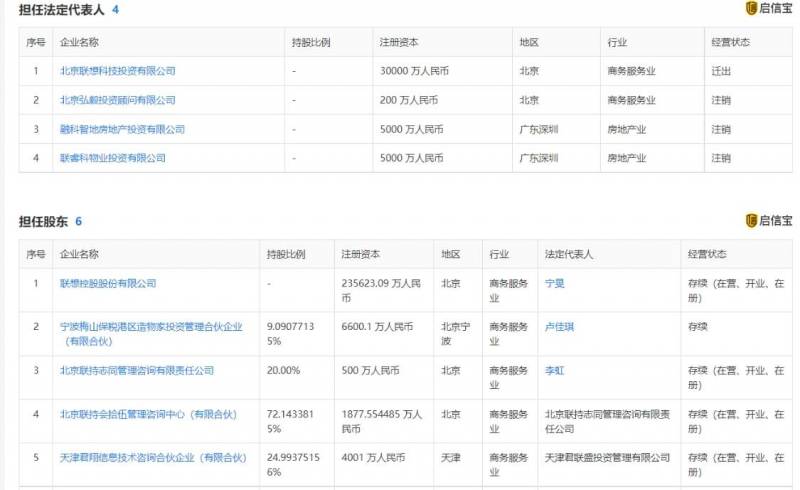800x490 pixels.
Task: Open 联睿科物业投资有限公司 company link
Action: pyautogui.click(x=113, y=158)
